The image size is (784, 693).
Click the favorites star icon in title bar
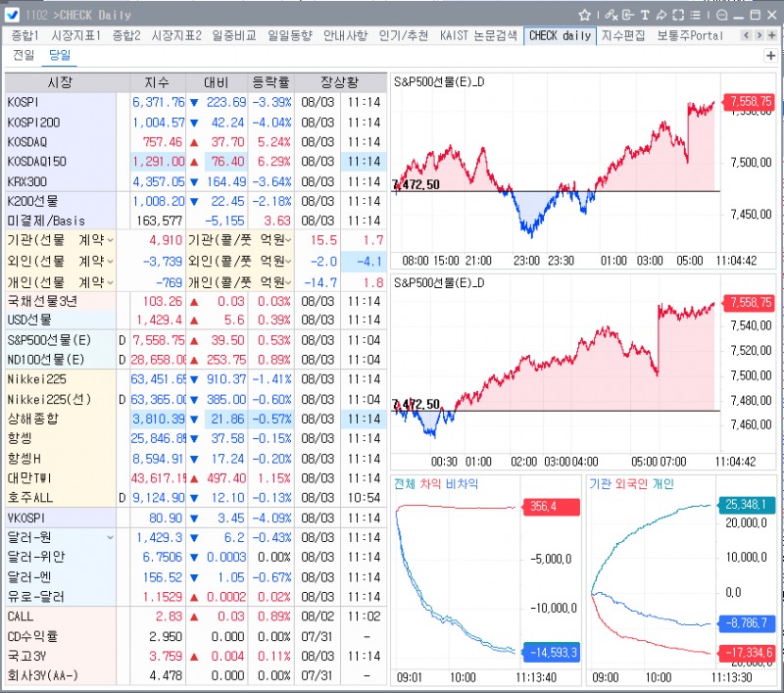(x=584, y=15)
